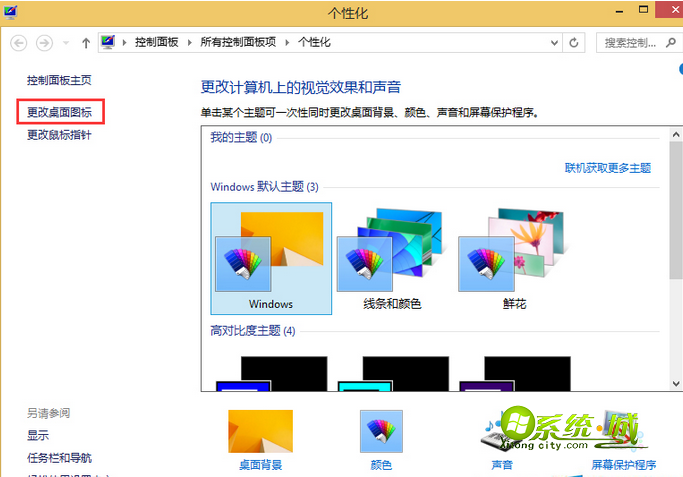The height and width of the screenshot is (477, 683).
Task: Select the second high contrast theme
Action: [x=393, y=374]
